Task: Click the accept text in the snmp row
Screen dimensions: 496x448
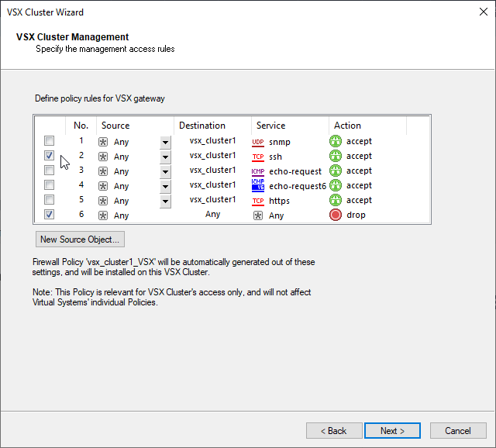Action: tap(359, 141)
